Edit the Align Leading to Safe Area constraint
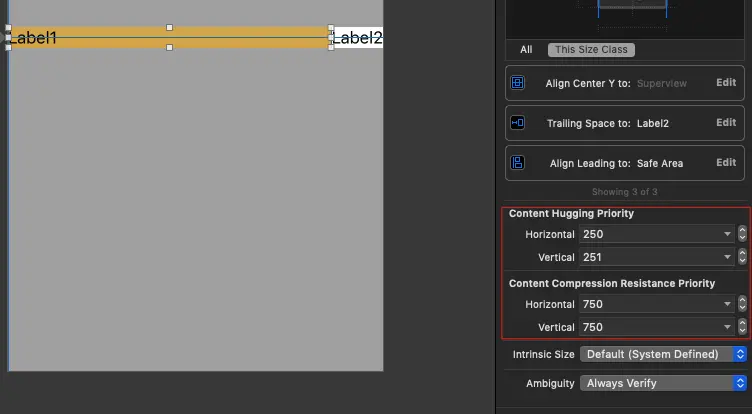The width and height of the screenshot is (752, 414). 726,162
